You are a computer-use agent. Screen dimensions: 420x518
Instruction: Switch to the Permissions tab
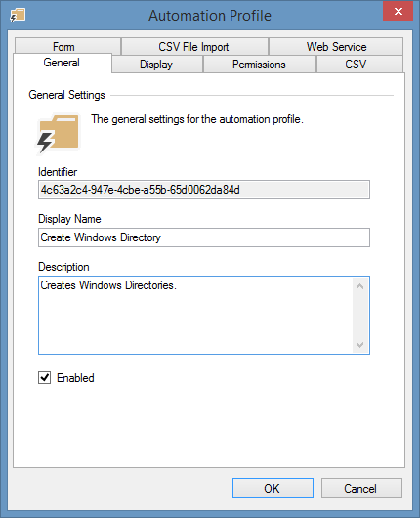click(x=259, y=65)
